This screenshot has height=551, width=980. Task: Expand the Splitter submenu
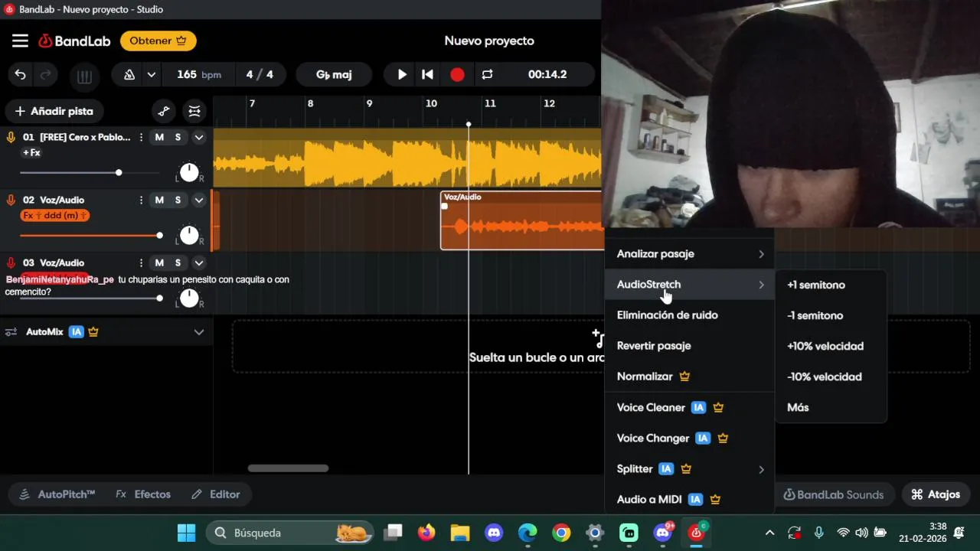690,468
